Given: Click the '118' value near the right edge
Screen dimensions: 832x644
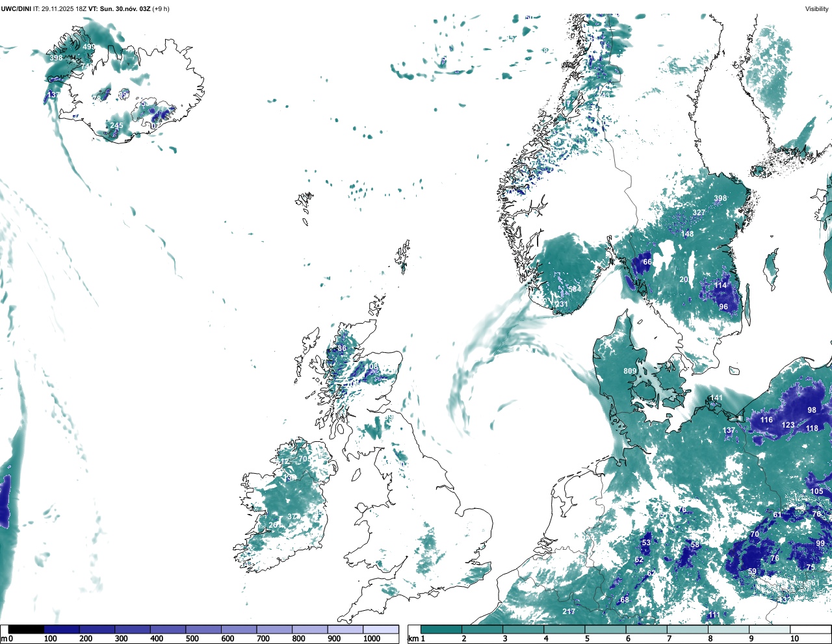Looking at the screenshot, I should coord(812,429).
